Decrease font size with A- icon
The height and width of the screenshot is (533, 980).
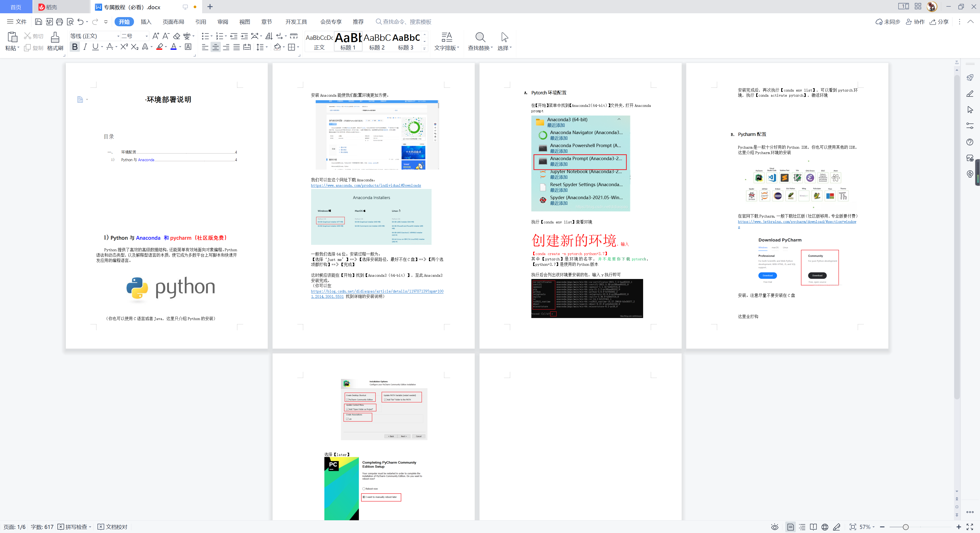(166, 36)
